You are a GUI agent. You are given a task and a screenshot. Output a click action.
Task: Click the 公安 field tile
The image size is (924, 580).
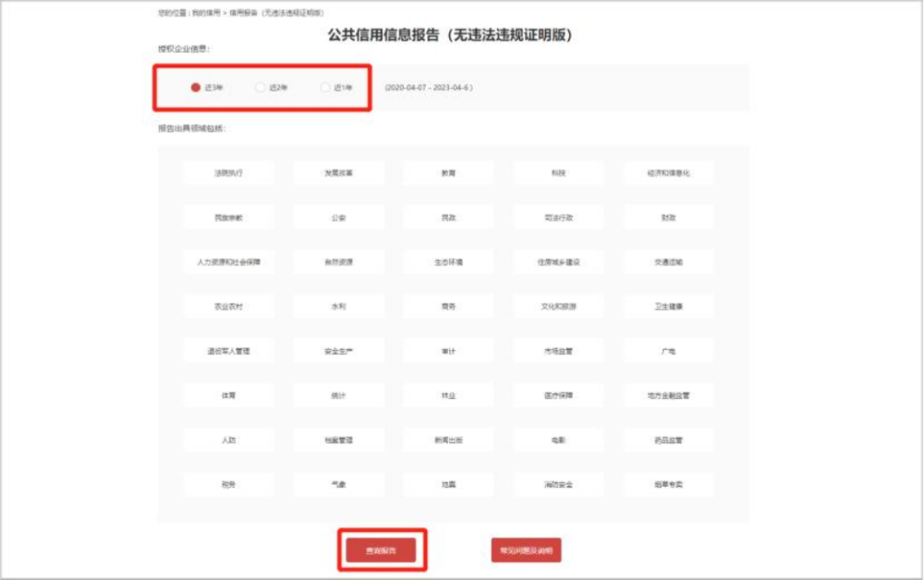338,218
